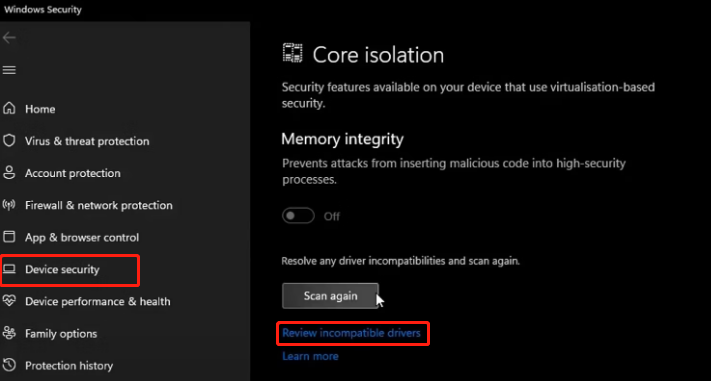Open Review incompatible drivers link
The height and width of the screenshot is (381, 711).
click(x=351, y=333)
